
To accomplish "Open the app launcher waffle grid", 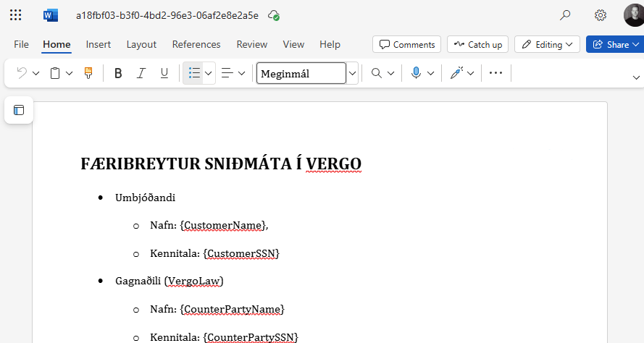I will pyautogui.click(x=16, y=15).
